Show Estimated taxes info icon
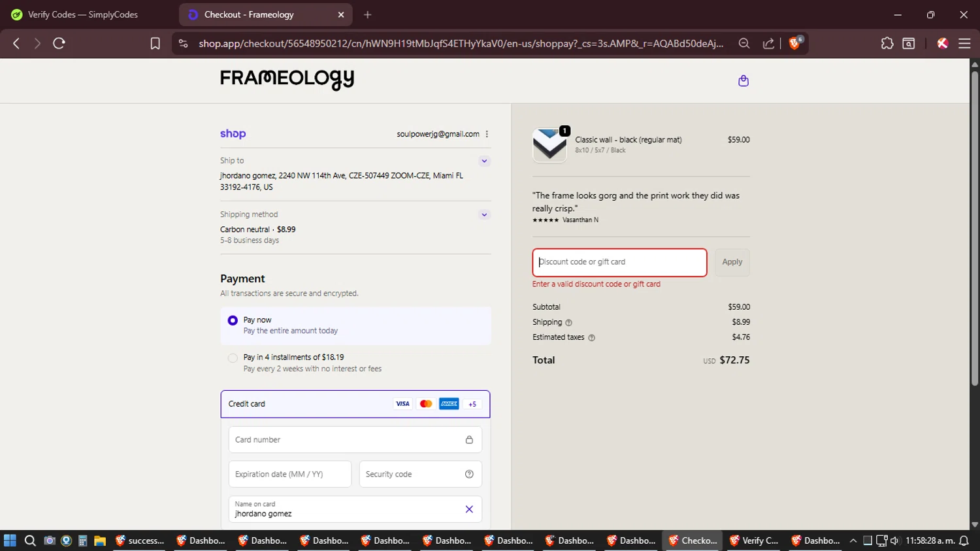 tap(591, 338)
